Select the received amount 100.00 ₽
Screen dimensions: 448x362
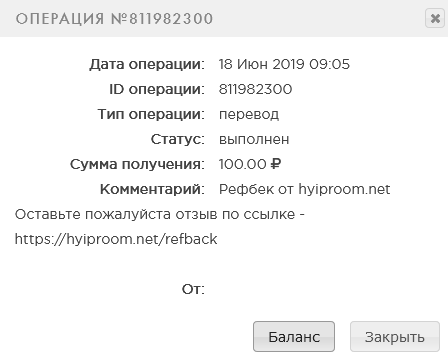(250, 164)
